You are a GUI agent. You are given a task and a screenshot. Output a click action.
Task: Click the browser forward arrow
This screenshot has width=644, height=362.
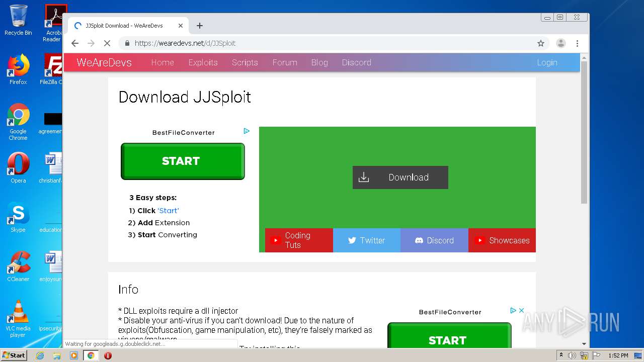click(x=91, y=43)
